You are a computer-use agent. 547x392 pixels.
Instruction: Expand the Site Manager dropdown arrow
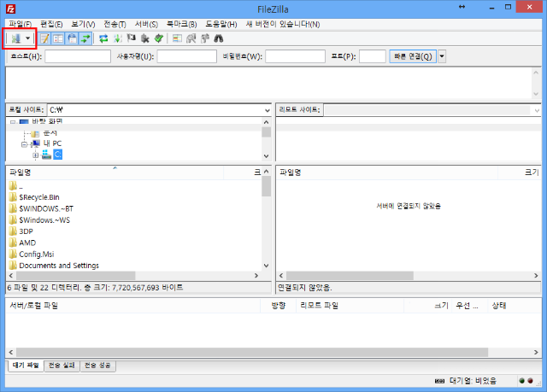(27, 38)
